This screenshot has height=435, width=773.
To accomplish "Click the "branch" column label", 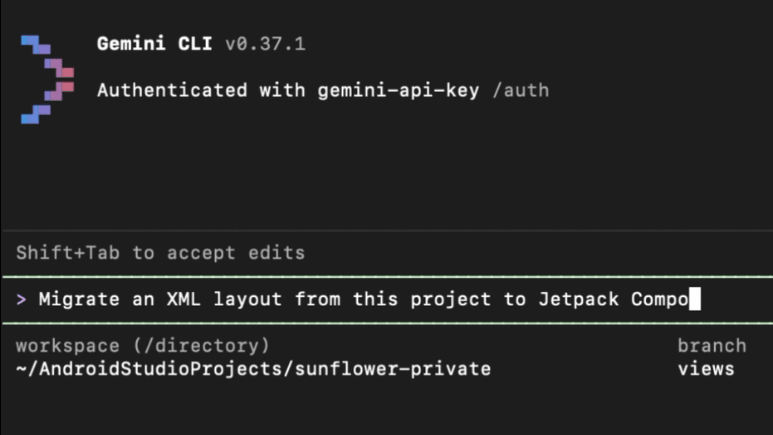I will (x=711, y=346).
